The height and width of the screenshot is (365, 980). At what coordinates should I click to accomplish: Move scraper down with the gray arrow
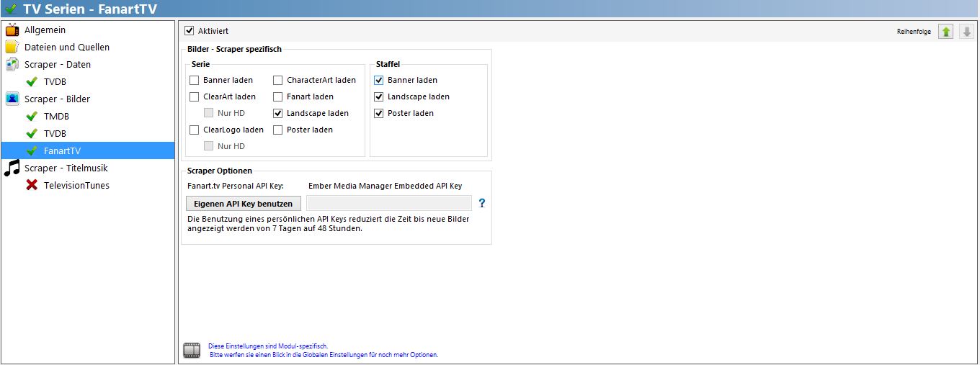click(967, 32)
